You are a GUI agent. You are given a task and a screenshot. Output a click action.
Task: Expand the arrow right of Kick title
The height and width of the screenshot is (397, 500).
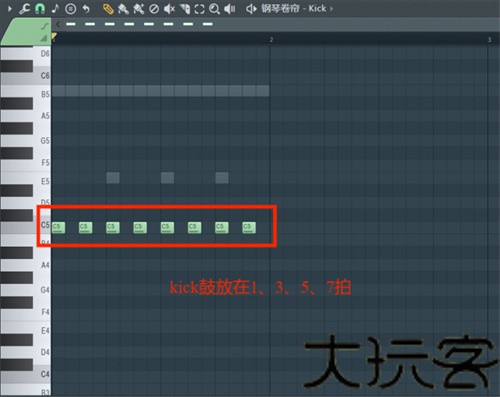click(331, 9)
